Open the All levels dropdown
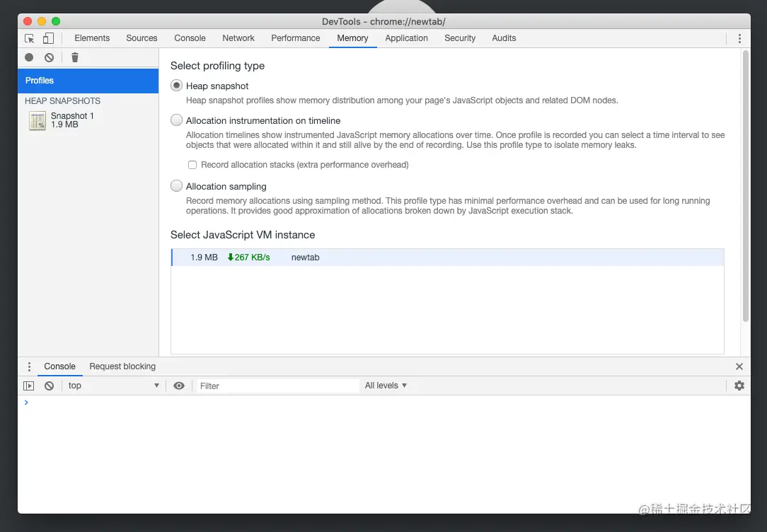 (x=386, y=386)
